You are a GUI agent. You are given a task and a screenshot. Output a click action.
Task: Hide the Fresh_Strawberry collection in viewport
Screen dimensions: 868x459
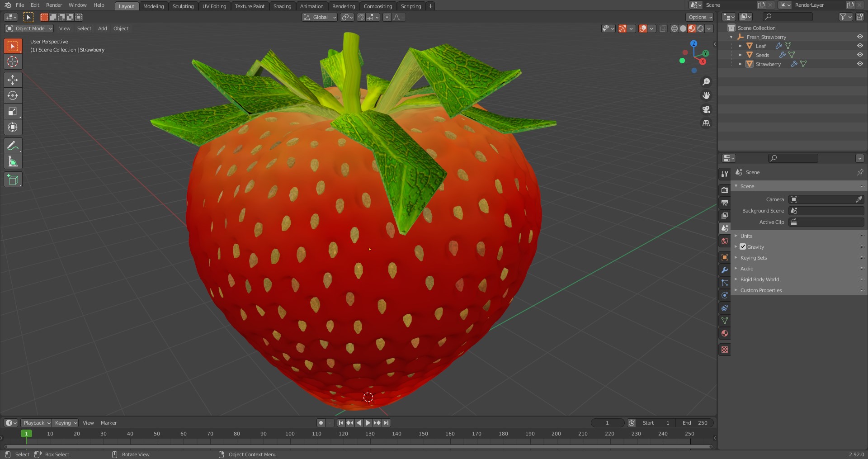(x=860, y=37)
